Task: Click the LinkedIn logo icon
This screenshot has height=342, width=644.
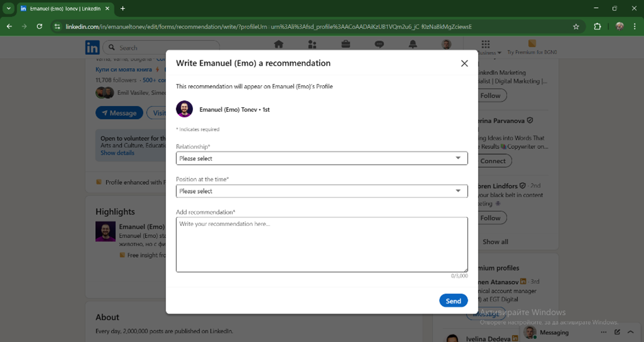Action: (x=92, y=47)
